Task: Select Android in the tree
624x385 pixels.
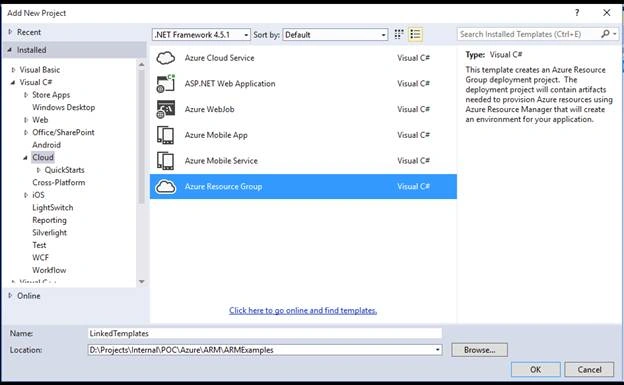Action: point(47,145)
